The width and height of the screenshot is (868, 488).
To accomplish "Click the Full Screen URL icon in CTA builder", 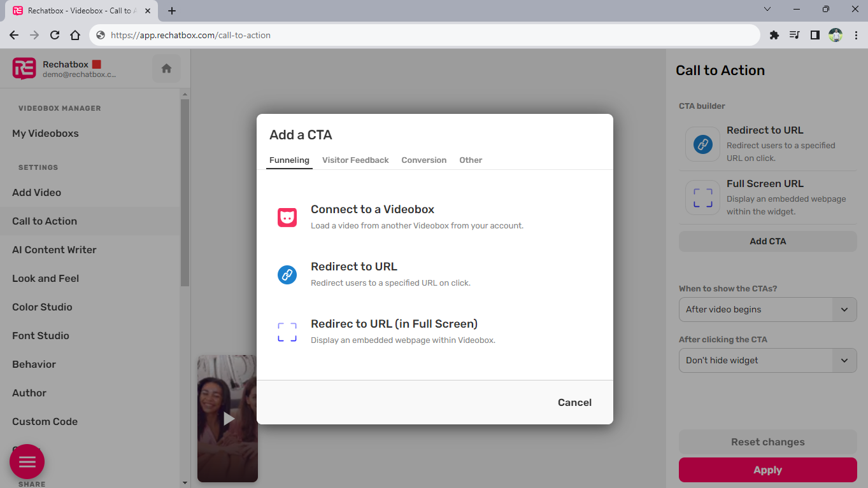I will [x=702, y=198].
